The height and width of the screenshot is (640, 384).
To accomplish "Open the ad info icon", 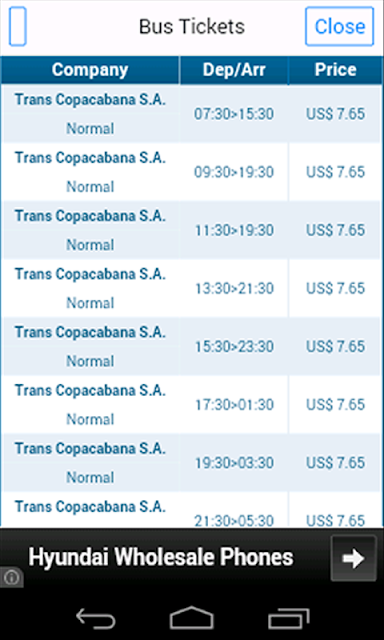I will pos(11,577).
